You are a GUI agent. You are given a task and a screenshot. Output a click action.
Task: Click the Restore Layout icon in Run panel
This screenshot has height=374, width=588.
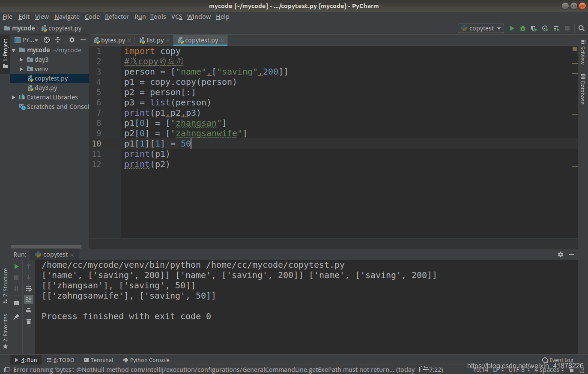pyautogui.click(x=16, y=303)
